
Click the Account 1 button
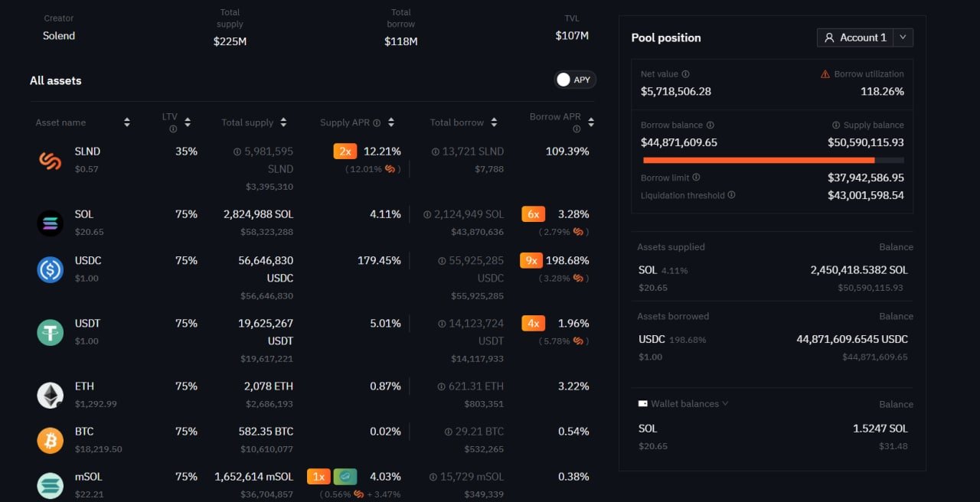click(855, 37)
